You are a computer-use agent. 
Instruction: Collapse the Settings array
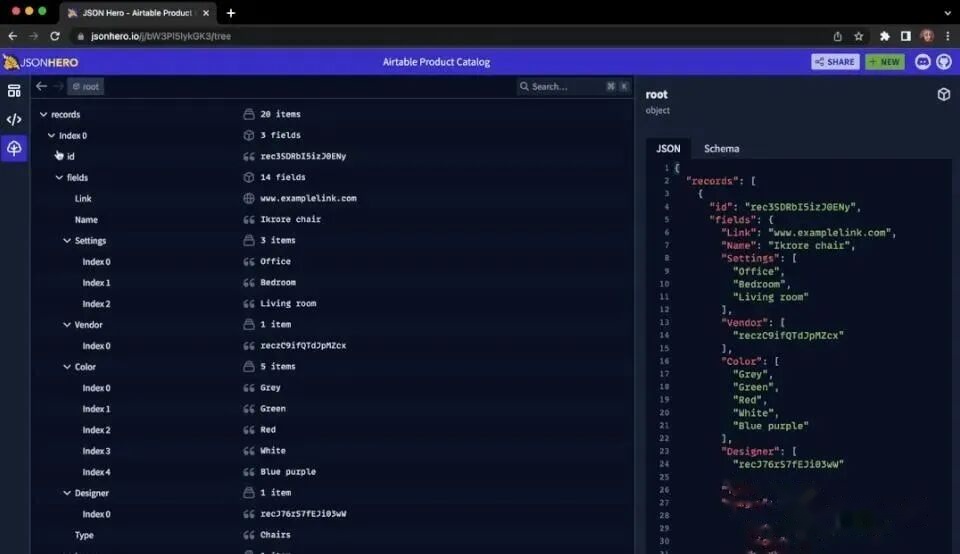click(x=67, y=241)
